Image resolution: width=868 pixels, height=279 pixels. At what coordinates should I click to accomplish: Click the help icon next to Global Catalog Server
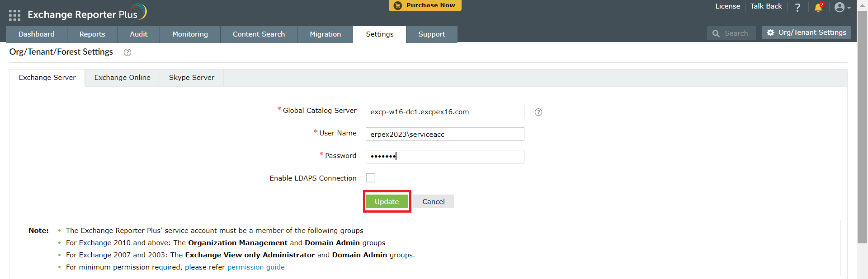538,112
